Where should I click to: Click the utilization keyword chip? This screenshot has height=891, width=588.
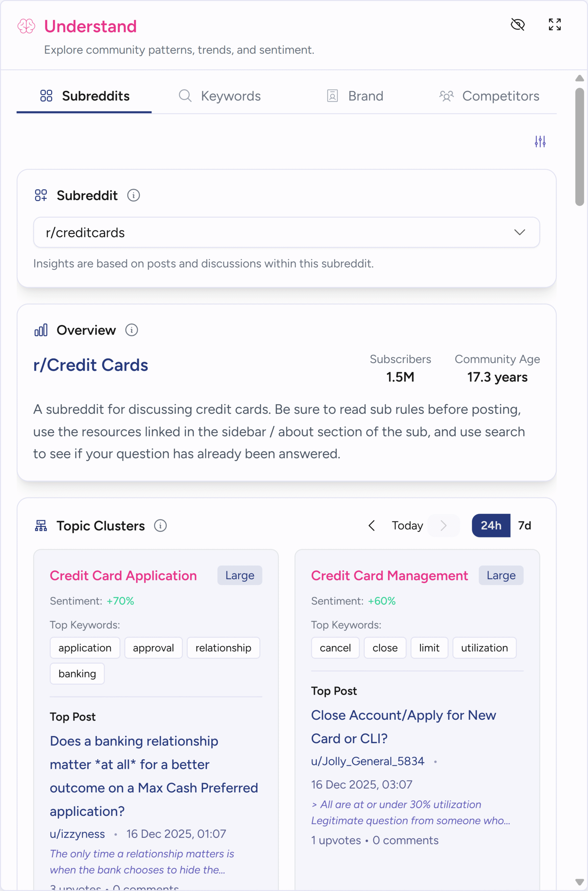point(484,648)
